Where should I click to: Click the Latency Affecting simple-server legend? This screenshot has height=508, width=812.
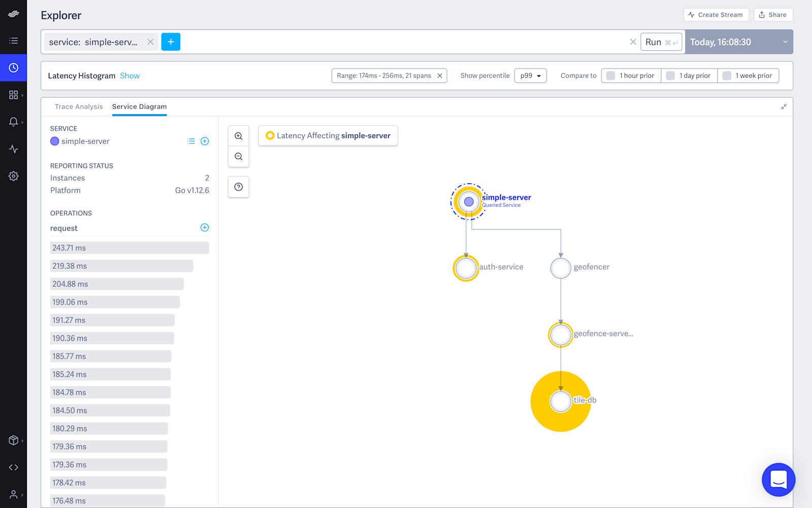coord(328,136)
